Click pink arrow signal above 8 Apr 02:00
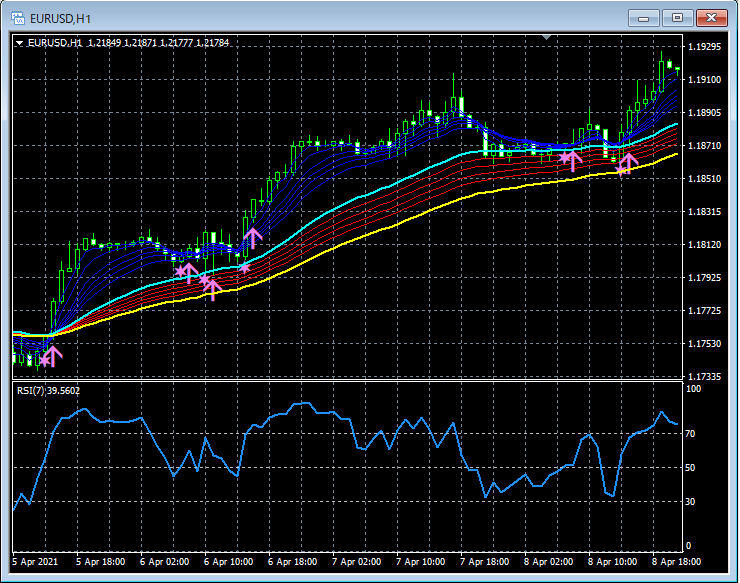This screenshot has width=740, height=583. 573,160
